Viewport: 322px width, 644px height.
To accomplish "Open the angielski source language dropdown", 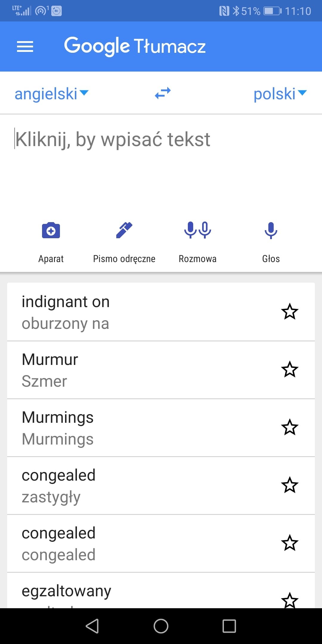I will click(x=52, y=94).
